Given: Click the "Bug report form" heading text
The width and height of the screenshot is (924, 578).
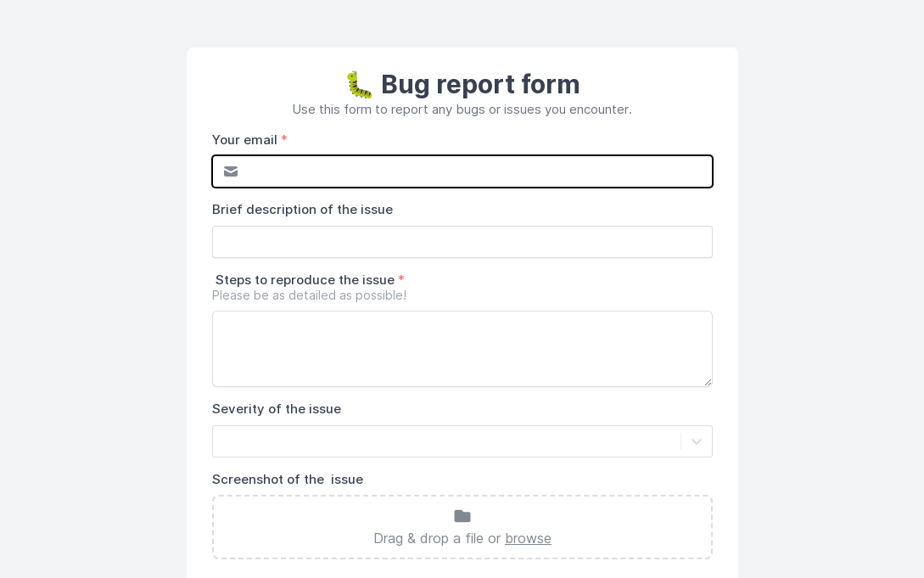Looking at the screenshot, I should tap(480, 85).
